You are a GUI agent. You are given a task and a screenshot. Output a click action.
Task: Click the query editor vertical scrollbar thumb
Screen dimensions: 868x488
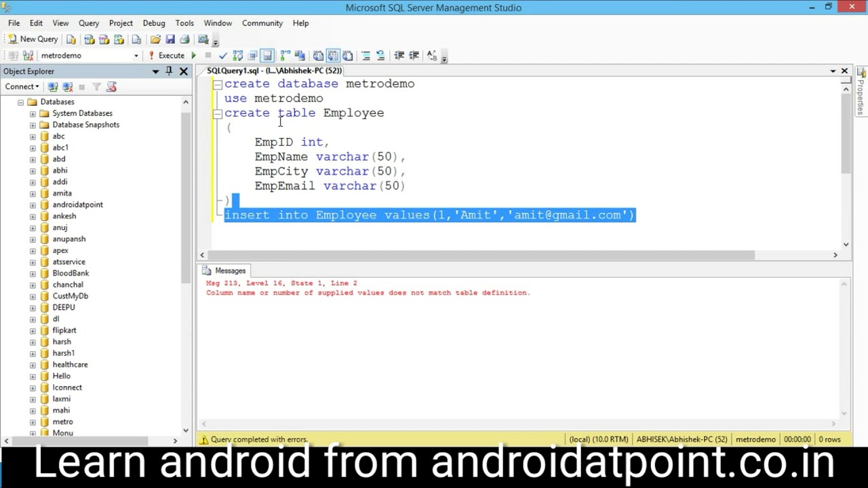846,132
